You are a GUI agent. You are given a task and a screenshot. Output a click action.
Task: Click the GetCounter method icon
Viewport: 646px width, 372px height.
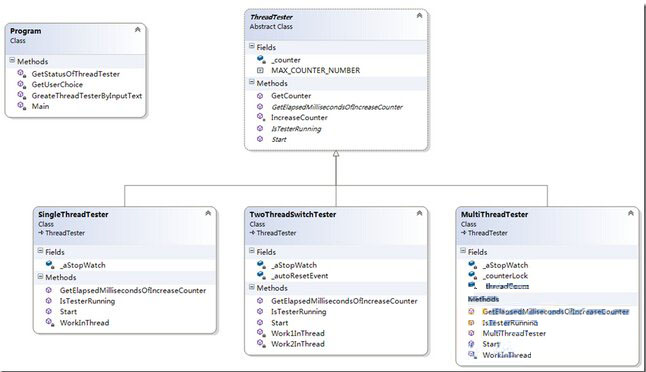pos(260,96)
